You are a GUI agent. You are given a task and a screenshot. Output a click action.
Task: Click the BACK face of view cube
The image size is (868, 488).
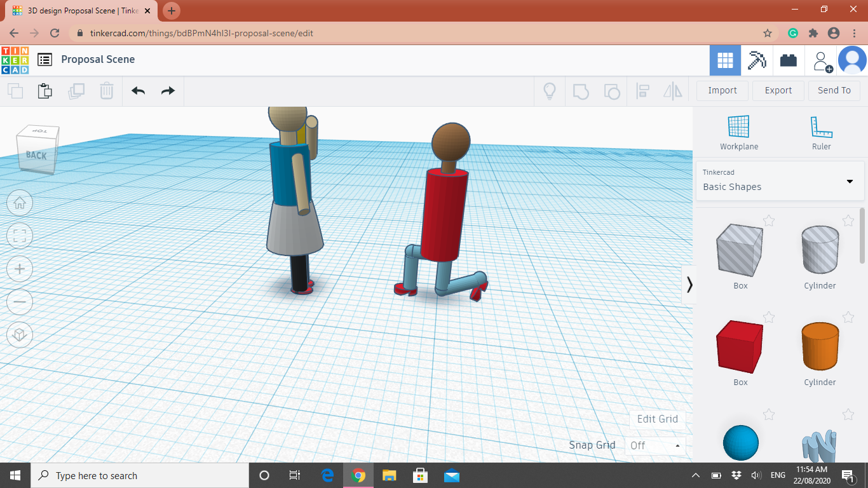[36, 155]
